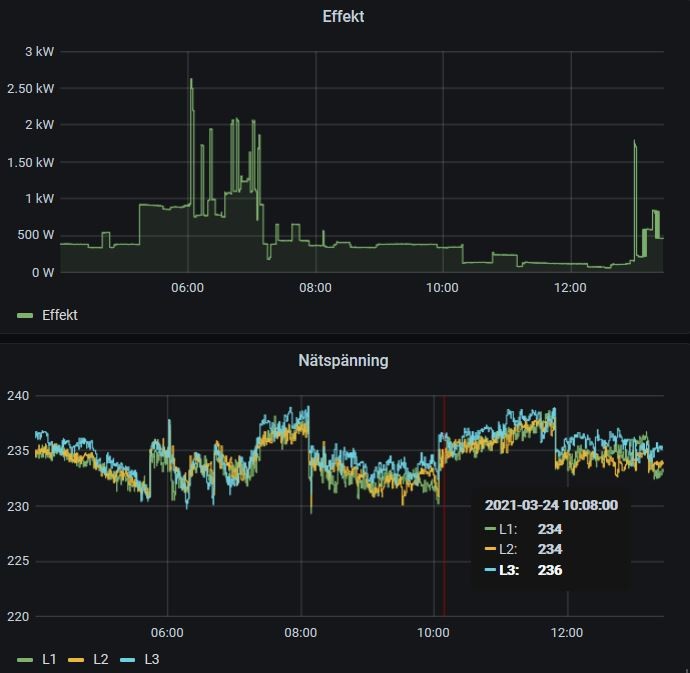Open the L3 blue legend color swatch
The image size is (690, 673).
(x=128, y=659)
